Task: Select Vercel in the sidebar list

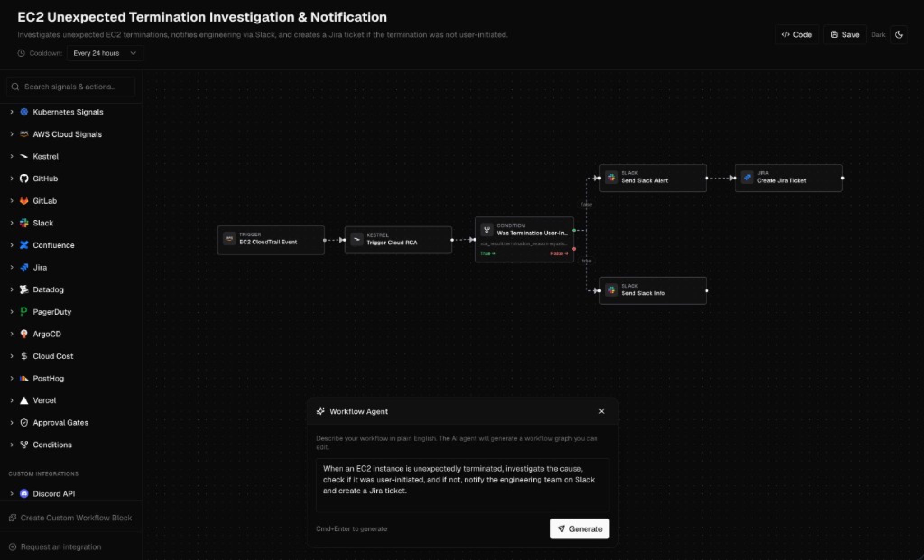Action: tap(44, 400)
